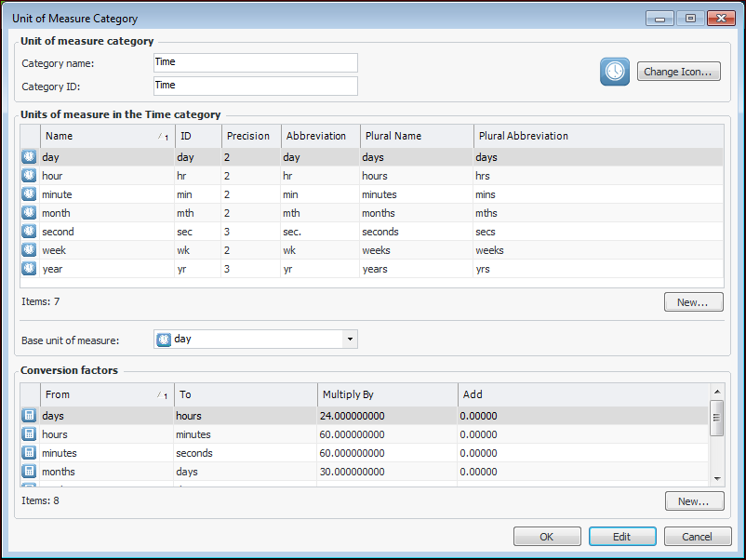Click the large Time category clock icon
The image size is (746, 560).
click(x=614, y=72)
